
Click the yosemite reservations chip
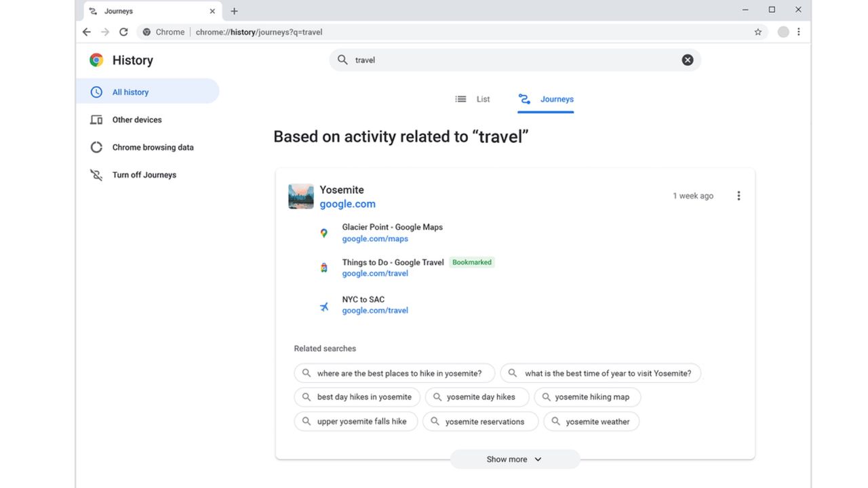pyautogui.click(x=481, y=422)
